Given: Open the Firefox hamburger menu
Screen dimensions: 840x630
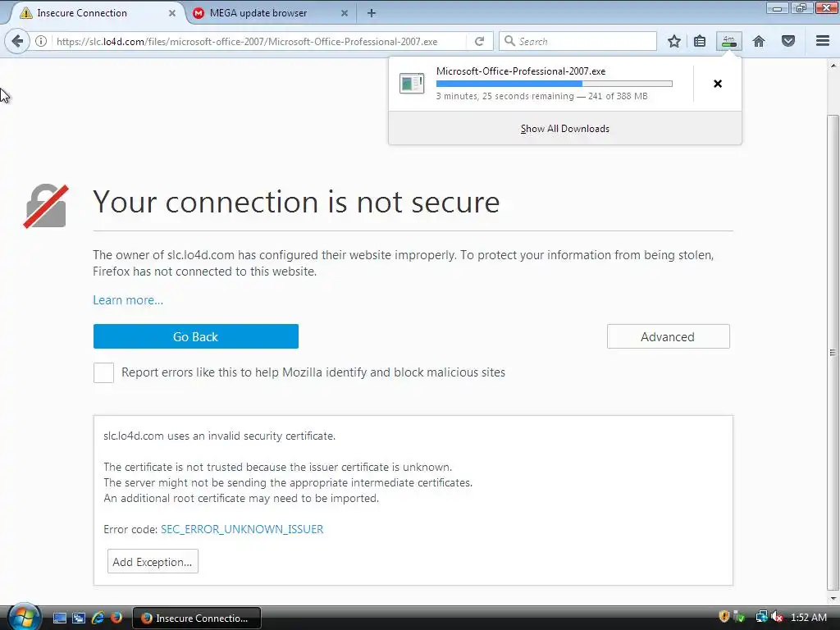Looking at the screenshot, I should pos(823,41).
